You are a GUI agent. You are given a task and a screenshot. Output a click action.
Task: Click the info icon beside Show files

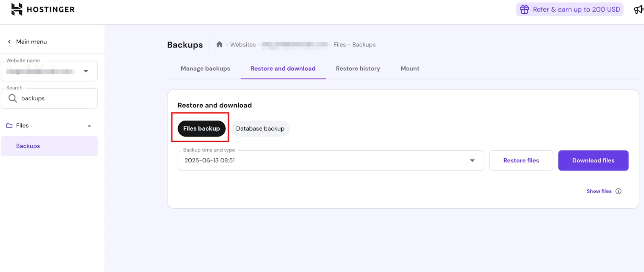pyautogui.click(x=618, y=191)
